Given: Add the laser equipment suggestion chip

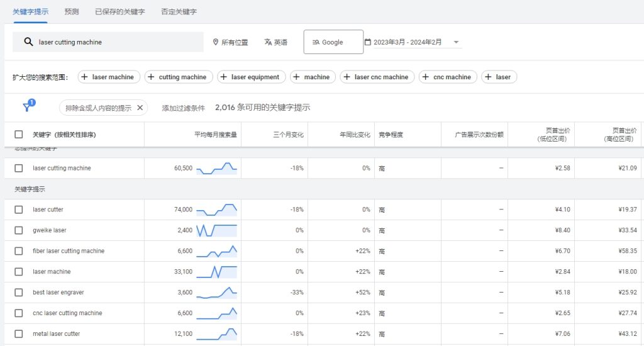Looking at the screenshot, I should [x=252, y=77].
